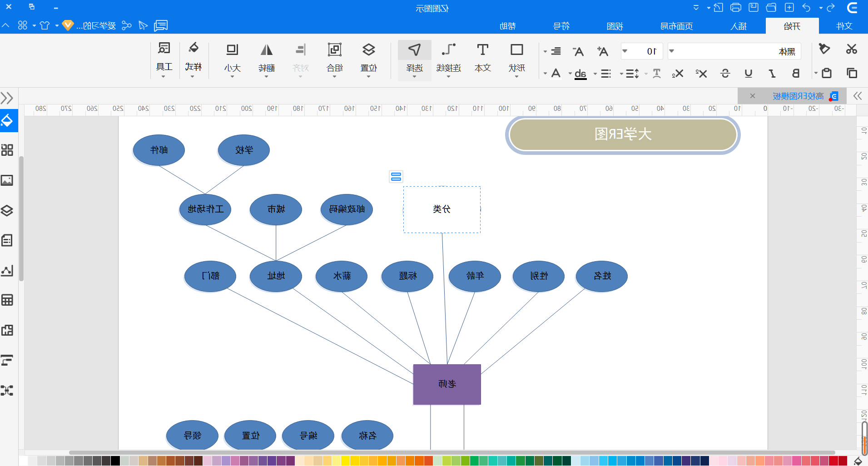Viewport: 868px width, 466px height.
Task: Open the 文件 menu tab
Action: (x=844, y=26)
